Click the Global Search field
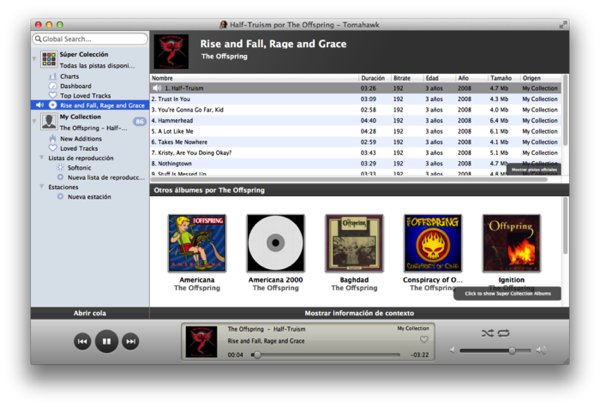 click(x=90, y=39)
